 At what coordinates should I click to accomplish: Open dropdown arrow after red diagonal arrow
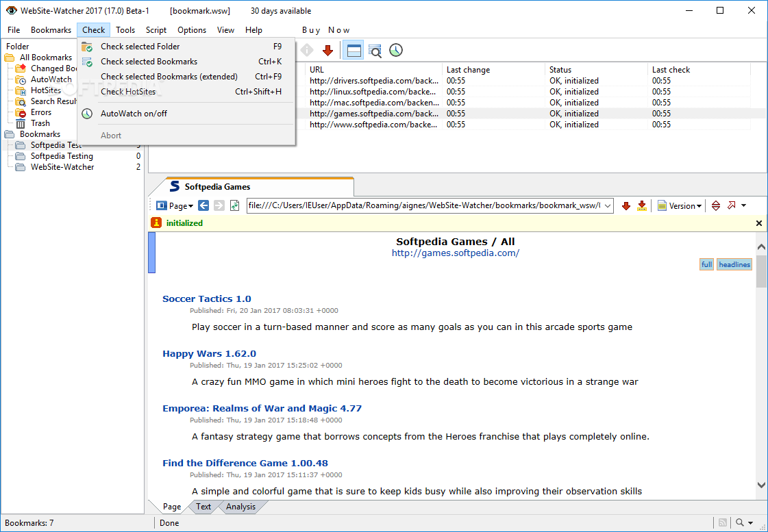[x=743, y=205]
